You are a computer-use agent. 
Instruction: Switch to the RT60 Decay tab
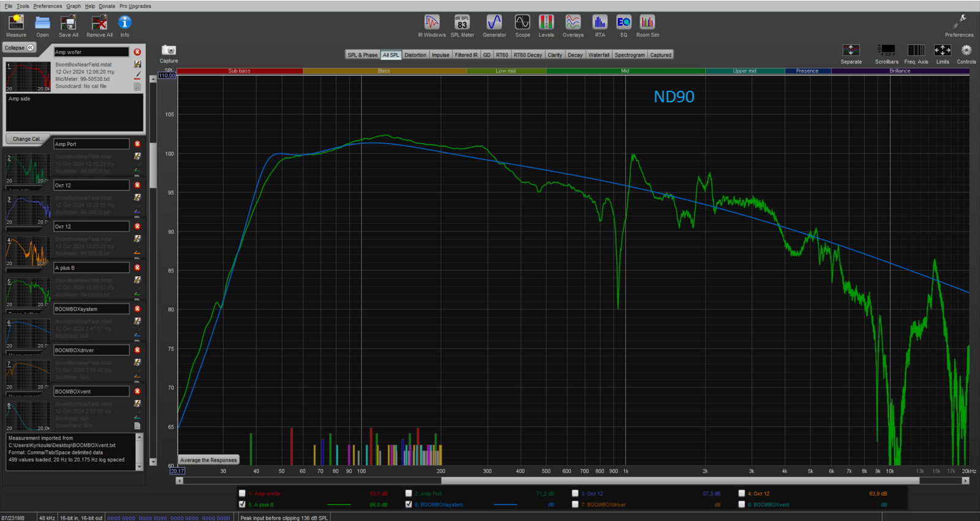[528, 55]
